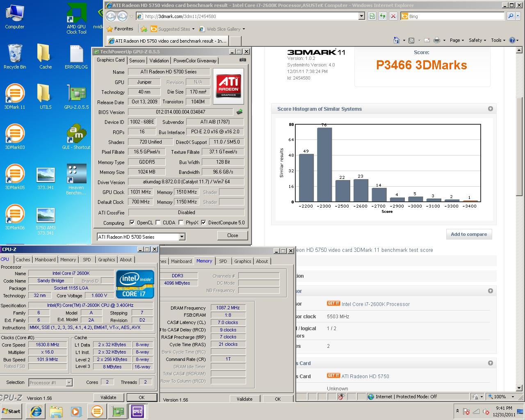The width and height of the screenshot is (525, 420).
Task: Click the IE Help question mark icon
Action: point(512,40)
